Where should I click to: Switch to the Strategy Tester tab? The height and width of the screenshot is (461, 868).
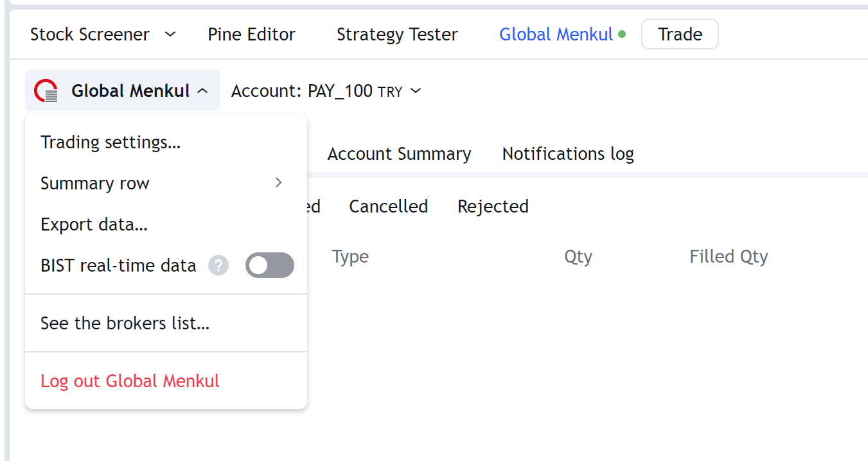coord(397,34)
